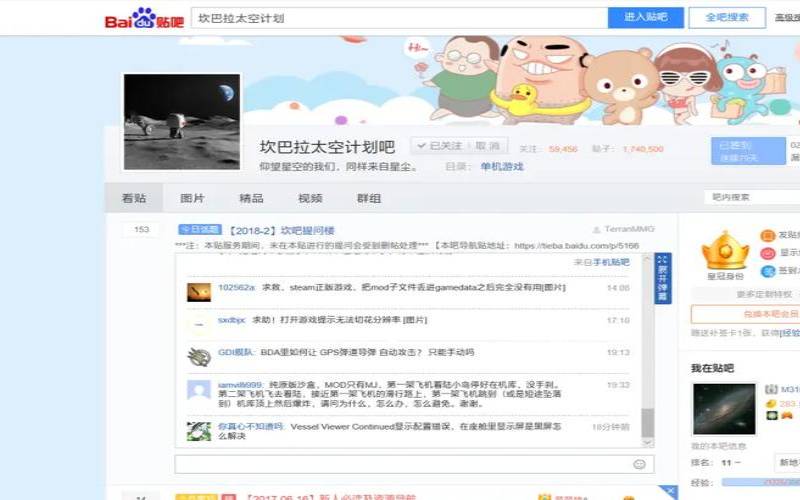Image resolution: width=800 pixels, height=500 pixels.
Task: Open sxdbjx's avatar icon
Action: [x=199, y=324]
